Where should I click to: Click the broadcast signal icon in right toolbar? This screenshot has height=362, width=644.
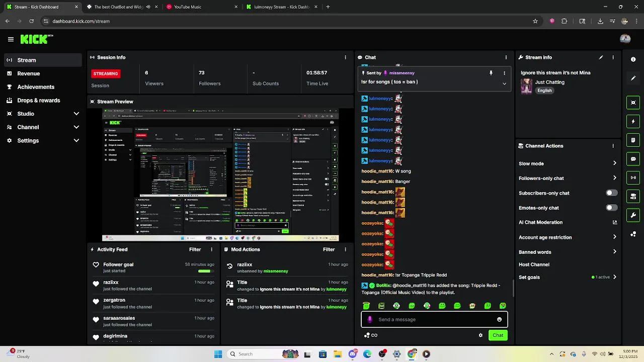click(633, 177)
